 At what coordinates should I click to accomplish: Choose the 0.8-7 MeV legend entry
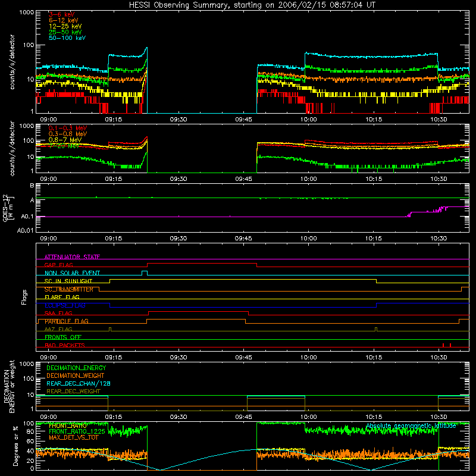pos(65,140)
